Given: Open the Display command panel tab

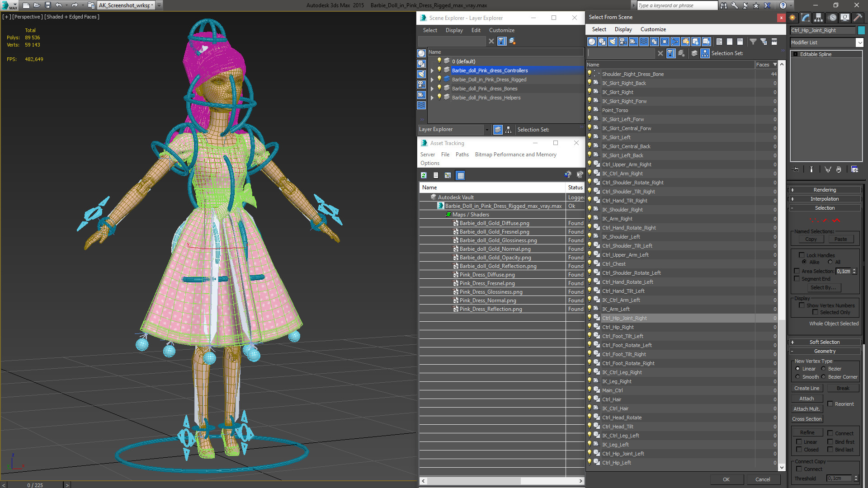Looking at the screenshot, I should [844, 18].
